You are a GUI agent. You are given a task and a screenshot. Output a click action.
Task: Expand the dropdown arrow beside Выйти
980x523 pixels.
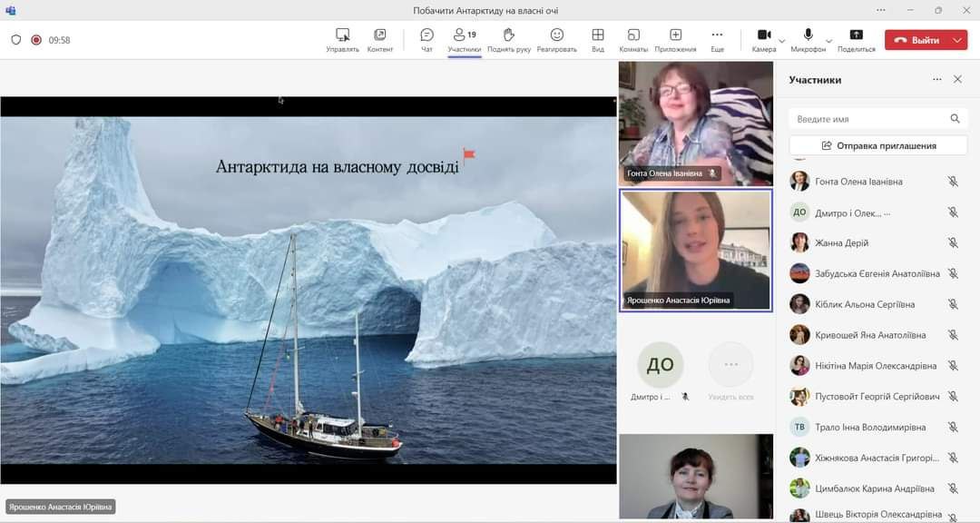click(x=958, y=40)
